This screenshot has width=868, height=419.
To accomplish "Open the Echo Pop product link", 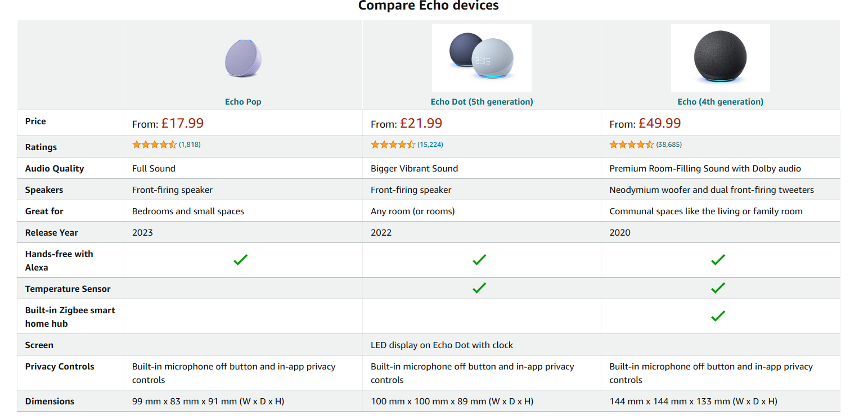I will click(243, 102).
